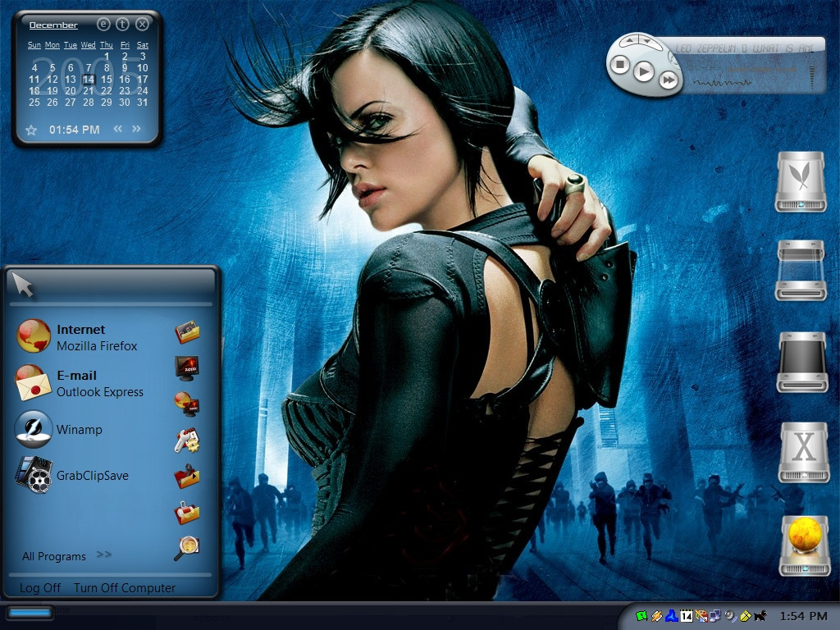Select date 31 in the calendar

[143, 103]
